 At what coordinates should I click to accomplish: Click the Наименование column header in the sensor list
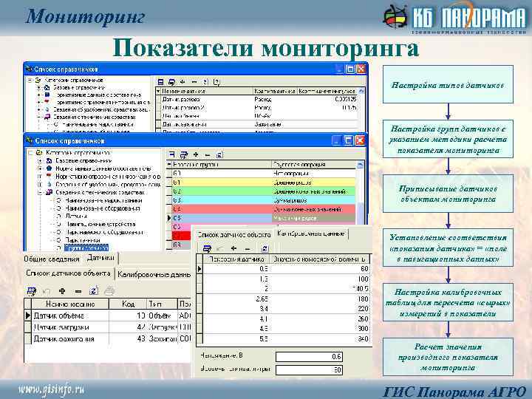click(70, 304)
